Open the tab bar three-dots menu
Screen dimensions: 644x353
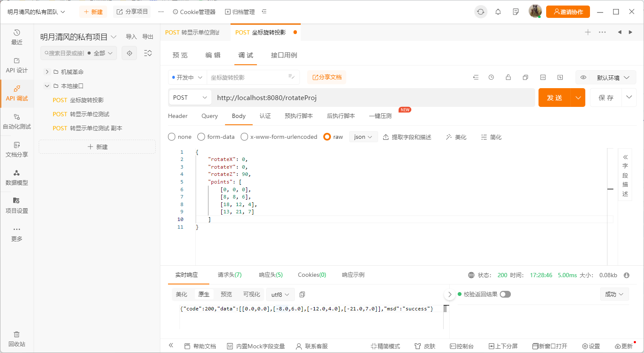point(602,32)
